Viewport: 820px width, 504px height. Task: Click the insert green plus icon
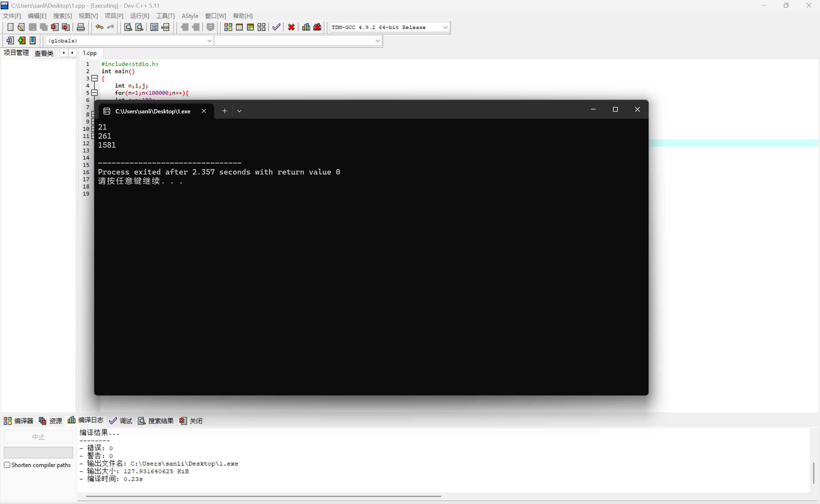point(21,41)
